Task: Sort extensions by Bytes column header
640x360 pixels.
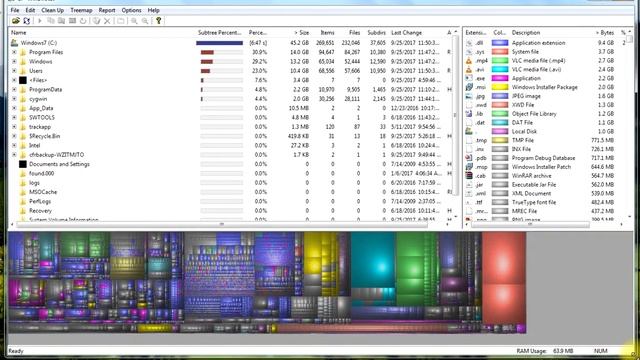Action: (604, 33)
